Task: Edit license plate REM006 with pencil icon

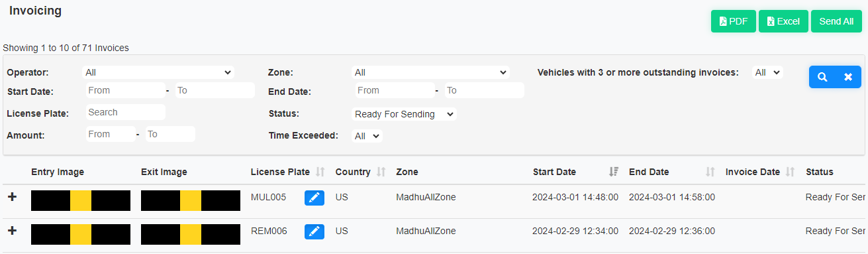Action: (x=314, y=231)
